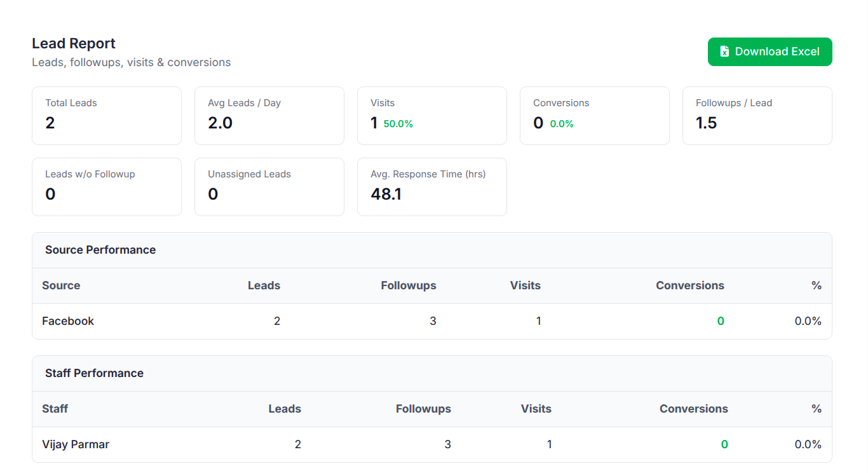This screenshot has width=868, height=473.
Task: Click Followups column header in Source Performance
Action: [x=409, y=285]
